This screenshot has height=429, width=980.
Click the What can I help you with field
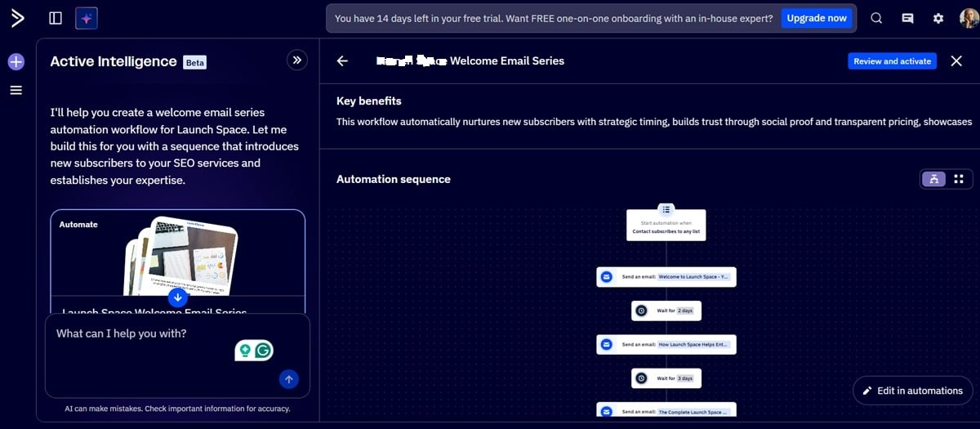(177, 355)
